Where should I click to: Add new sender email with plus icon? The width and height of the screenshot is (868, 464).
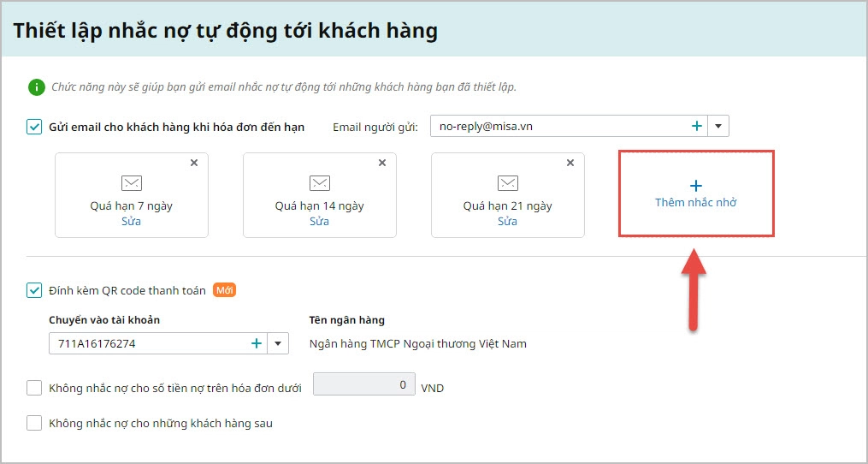(x=697, y=127)
